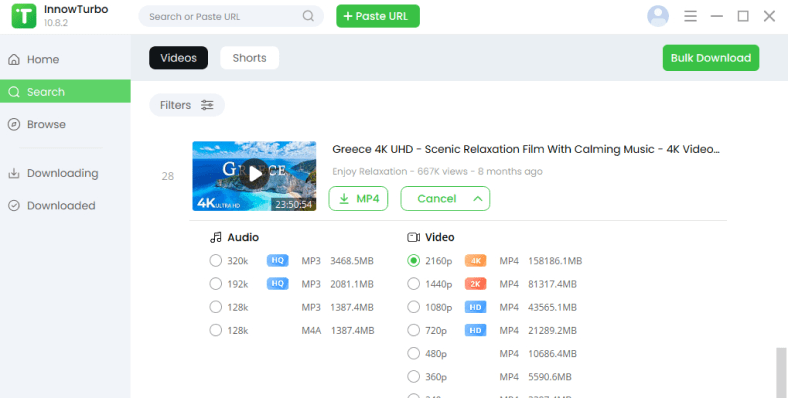788x398 pixels.
Task: Click the version number 10.8.2
Action: 56,23
